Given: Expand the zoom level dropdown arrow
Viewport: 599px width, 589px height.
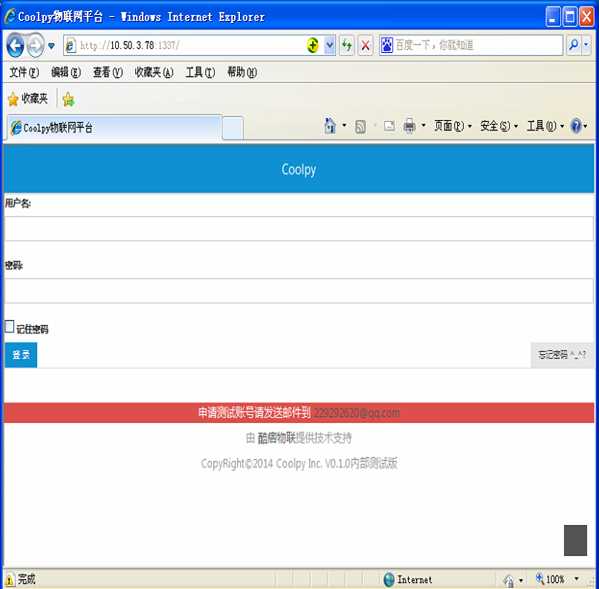Looking at the screenshot, I should (x=576, y=579).
